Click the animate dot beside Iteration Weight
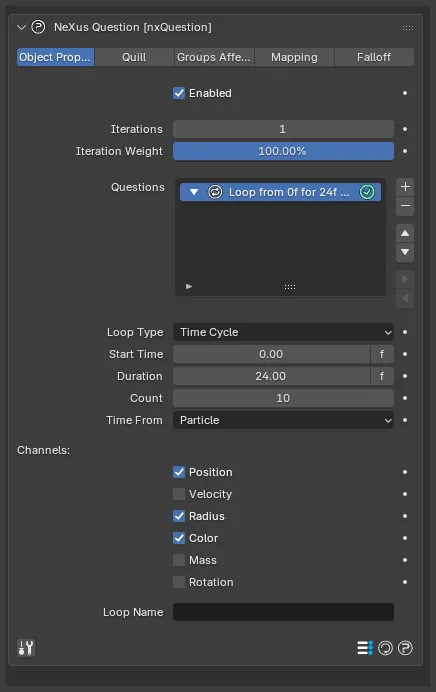 coord(405,151)
